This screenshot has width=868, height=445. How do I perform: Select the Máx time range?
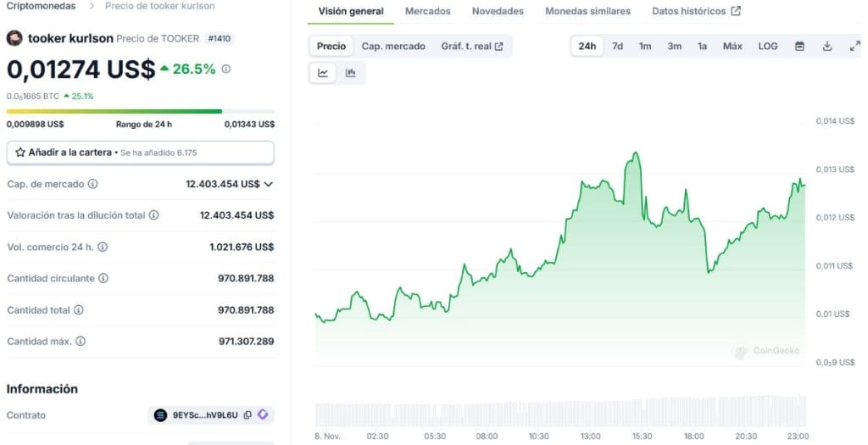point(732,47)
